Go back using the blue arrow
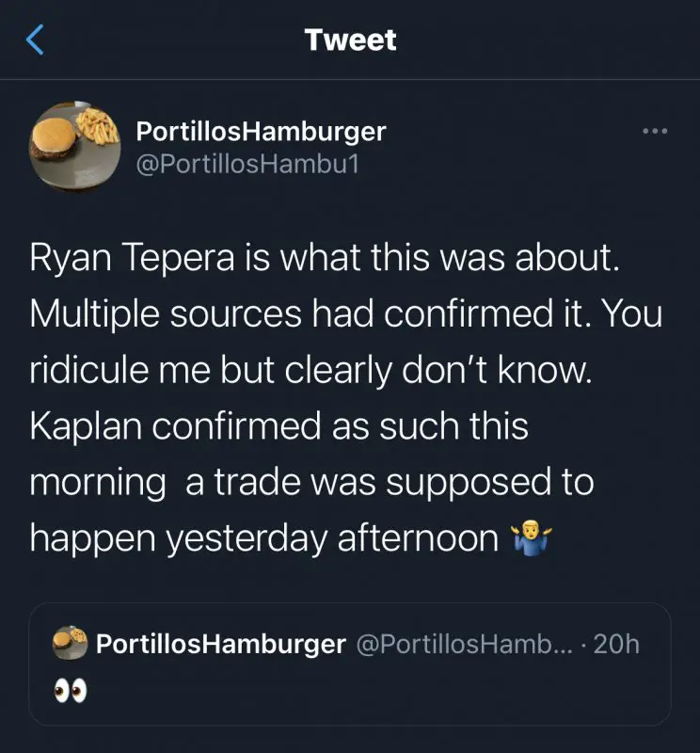The width and height of the screenshot is (700, 753). click(x=35, y=40)
